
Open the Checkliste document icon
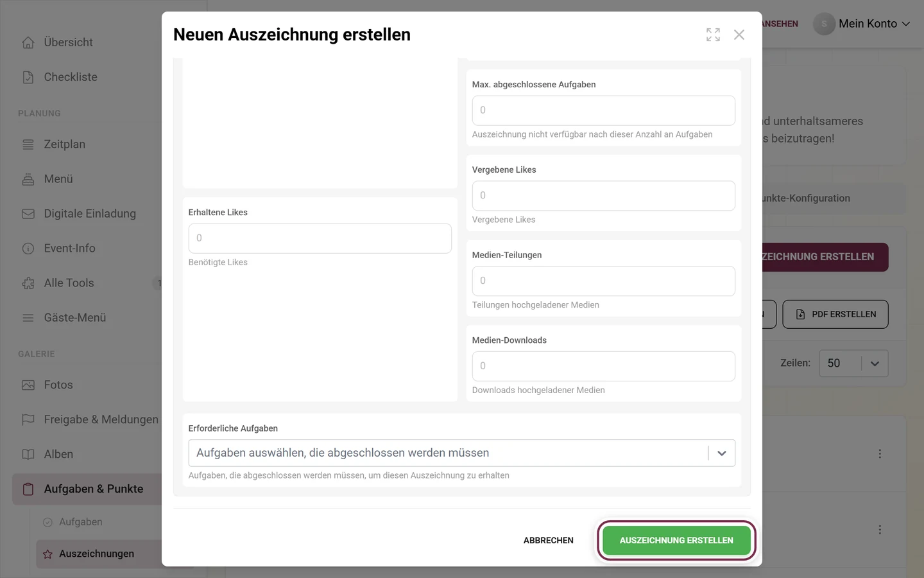[28, 77]
